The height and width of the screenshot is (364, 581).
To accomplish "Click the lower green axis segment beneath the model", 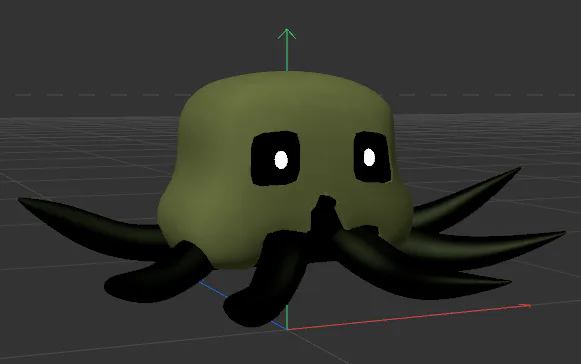I will pos(287,316).
